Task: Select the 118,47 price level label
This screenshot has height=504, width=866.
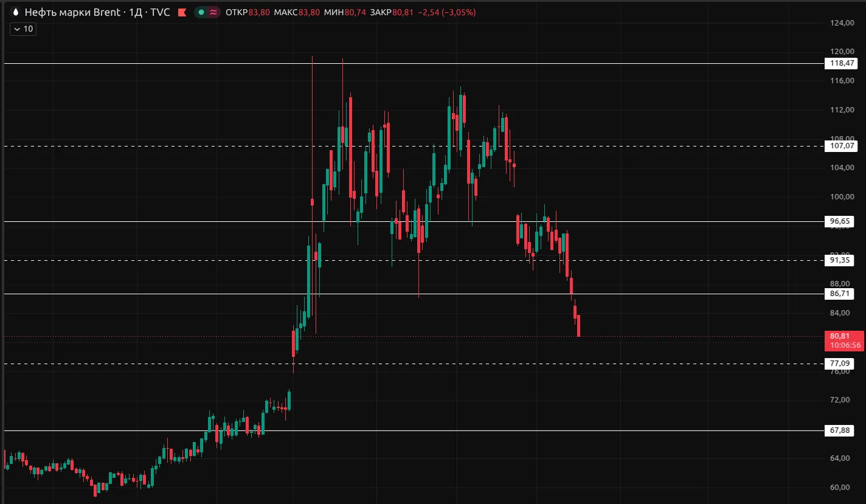Action: coord(842,63)
